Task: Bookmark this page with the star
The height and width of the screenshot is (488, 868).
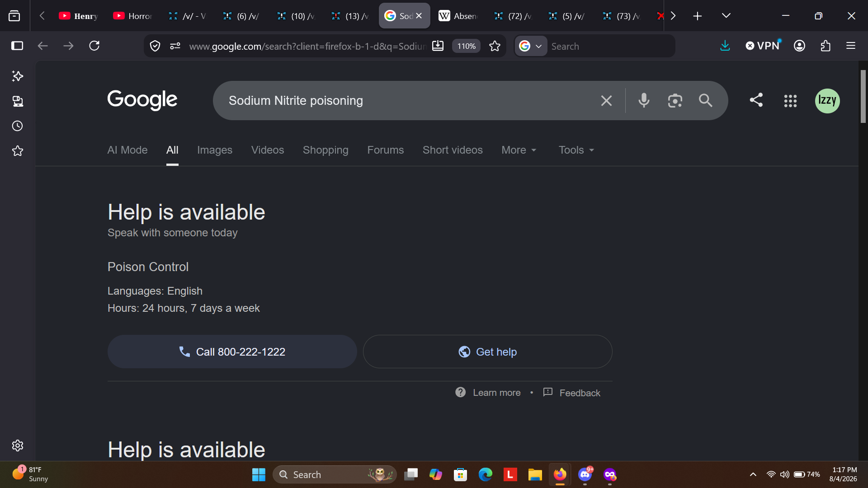Action: (495, 46)
